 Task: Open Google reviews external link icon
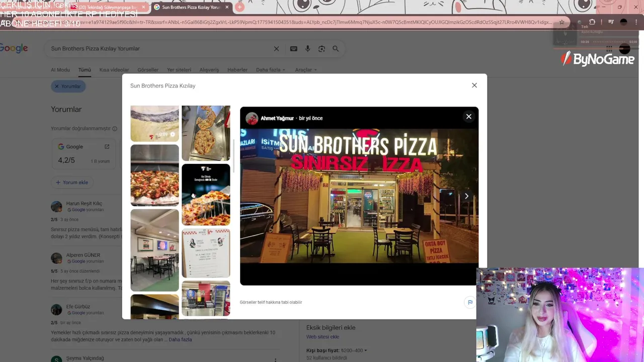point(107,147)
